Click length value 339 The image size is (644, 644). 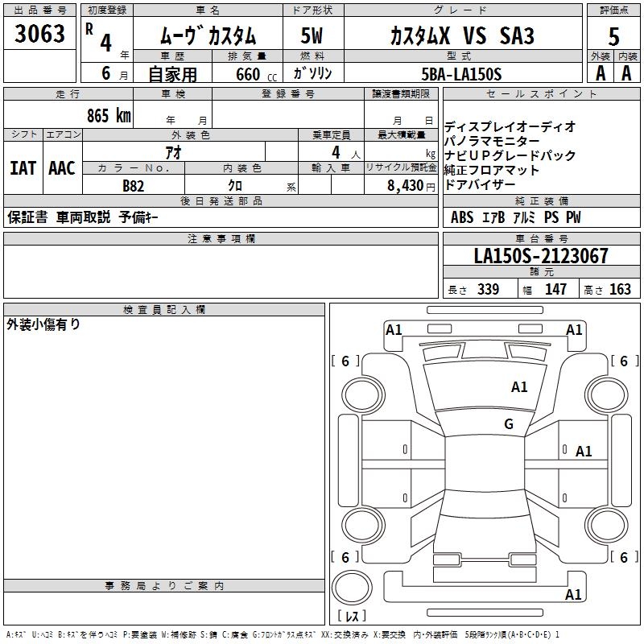pos(489,289)
